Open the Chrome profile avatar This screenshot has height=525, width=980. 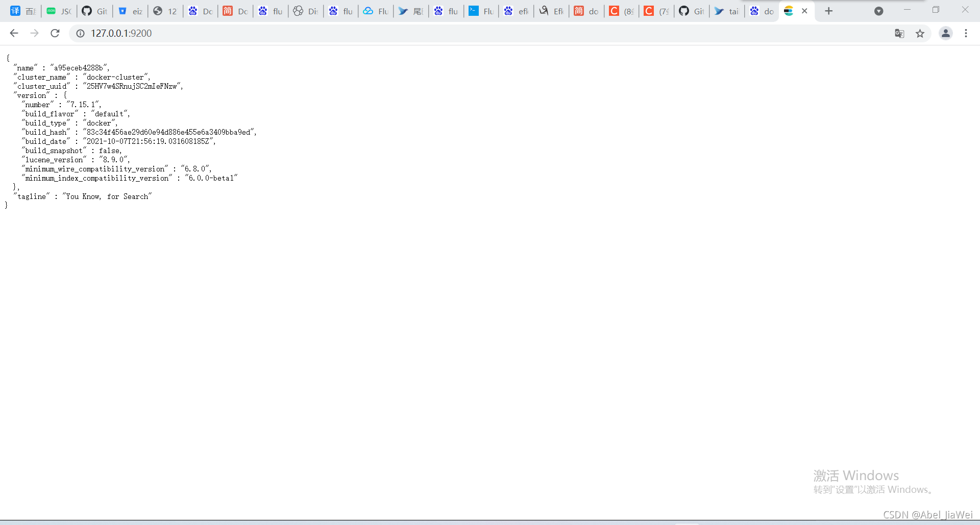(945, 33)
